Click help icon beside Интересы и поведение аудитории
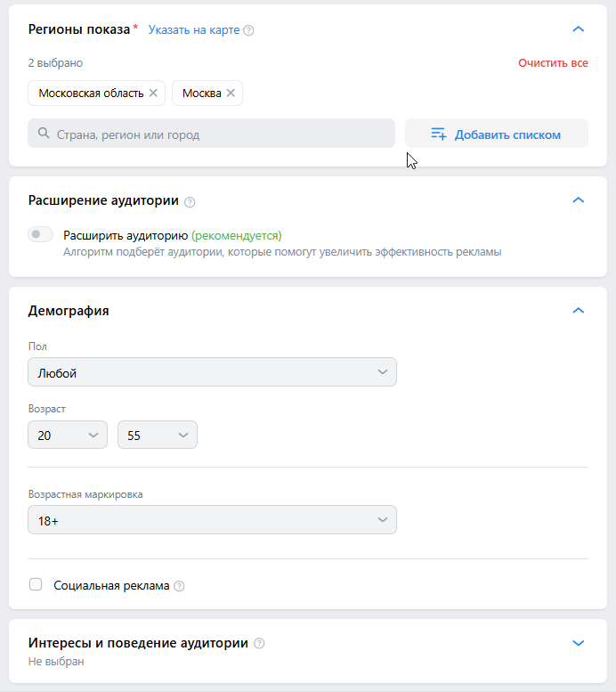Screen dimensions: 616x692 [259, 643]
